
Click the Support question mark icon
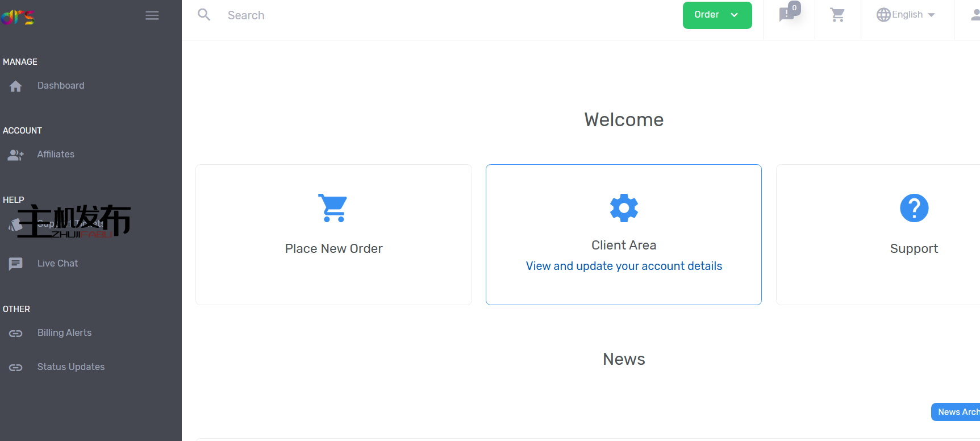[914, 208]
